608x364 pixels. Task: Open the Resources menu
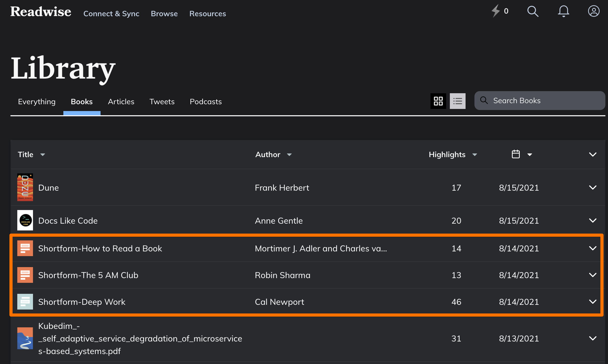click(x=208, y=14)
